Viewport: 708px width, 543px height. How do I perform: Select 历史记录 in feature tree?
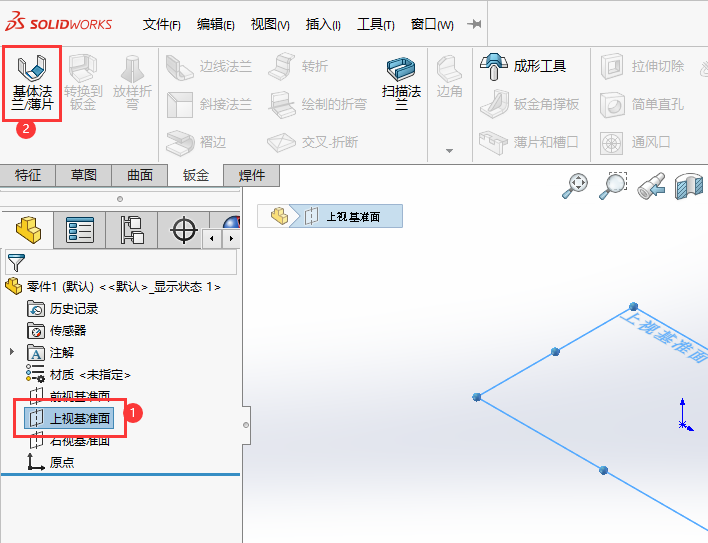(62, 309)
